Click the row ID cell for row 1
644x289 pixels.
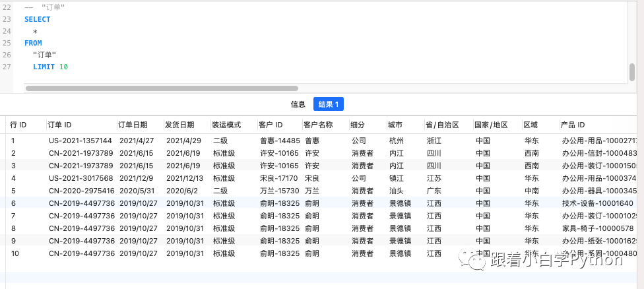pyautogui.click(x=13, y=141)
